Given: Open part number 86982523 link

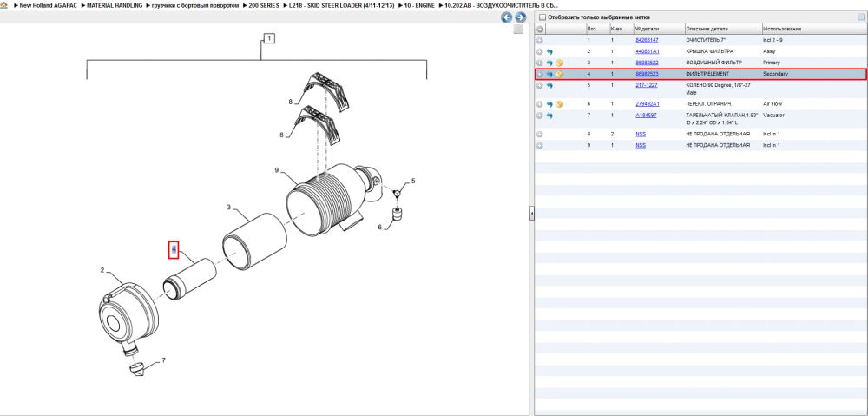Looking at the screenshot, I should click(647, 74).
